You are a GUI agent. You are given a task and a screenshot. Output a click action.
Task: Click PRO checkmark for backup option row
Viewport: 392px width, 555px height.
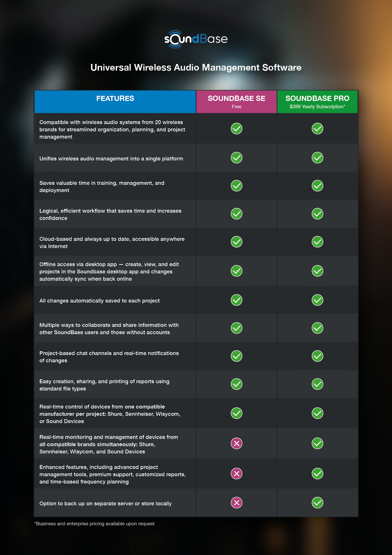tap(317, 503)
